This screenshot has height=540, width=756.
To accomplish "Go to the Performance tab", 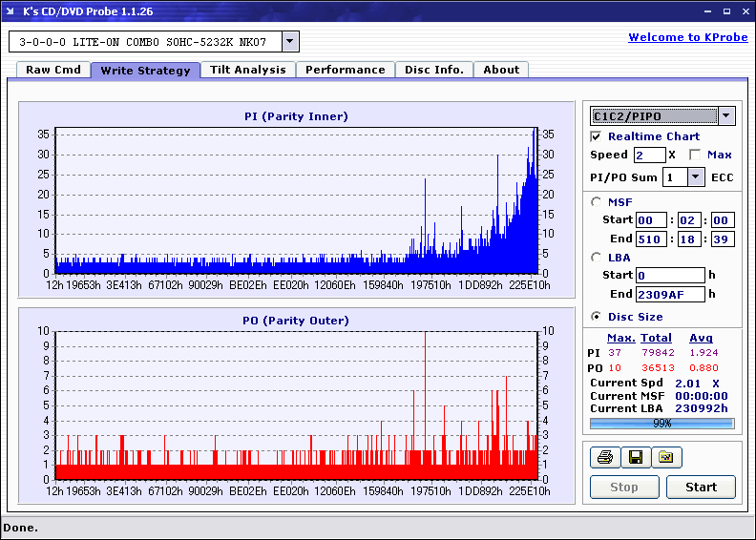I will tap(346, 70).
